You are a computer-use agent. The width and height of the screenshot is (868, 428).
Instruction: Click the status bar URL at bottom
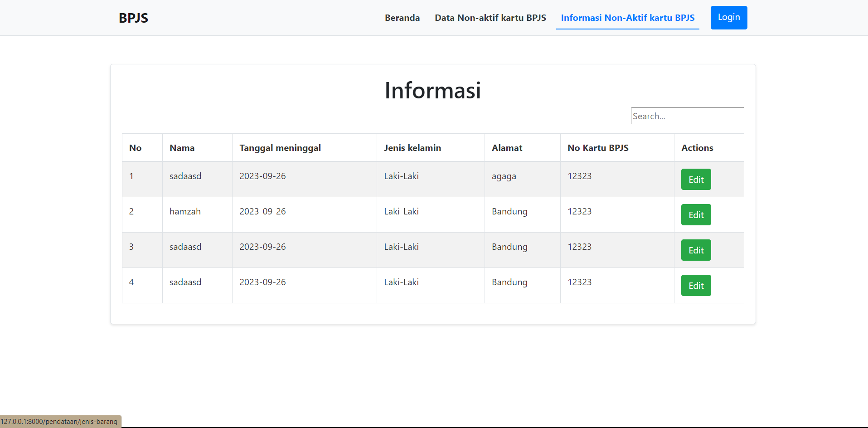59,422
